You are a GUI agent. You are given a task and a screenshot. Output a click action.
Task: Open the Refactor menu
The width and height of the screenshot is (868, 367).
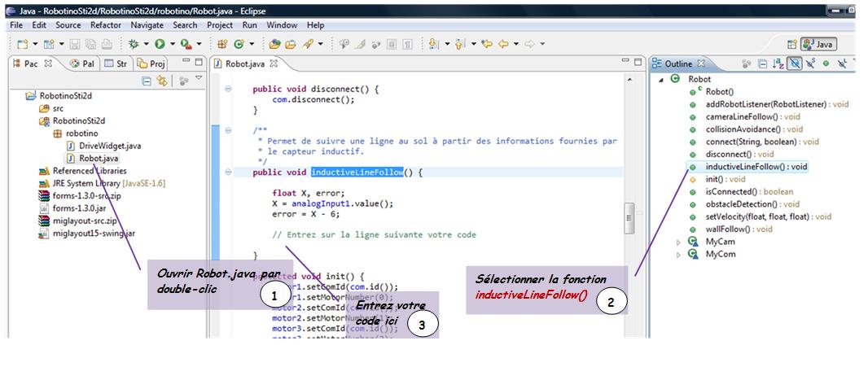click(105, 26)
